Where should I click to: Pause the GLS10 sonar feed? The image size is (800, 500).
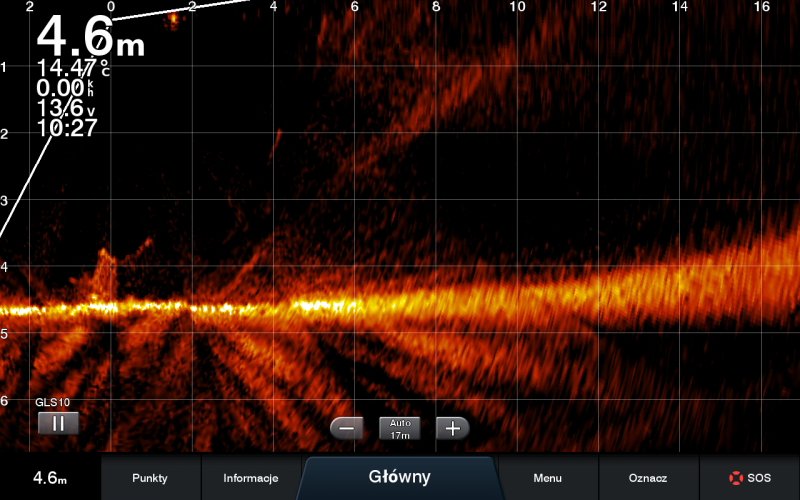58,422
